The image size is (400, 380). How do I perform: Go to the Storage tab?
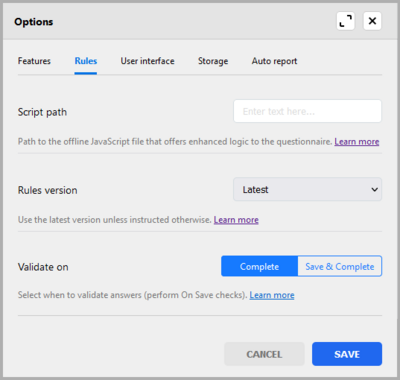tap(213, 61)
